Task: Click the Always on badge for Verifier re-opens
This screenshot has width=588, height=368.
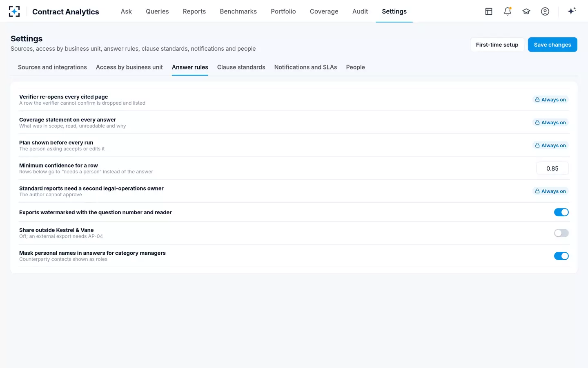Action: (x=550, y=100)
